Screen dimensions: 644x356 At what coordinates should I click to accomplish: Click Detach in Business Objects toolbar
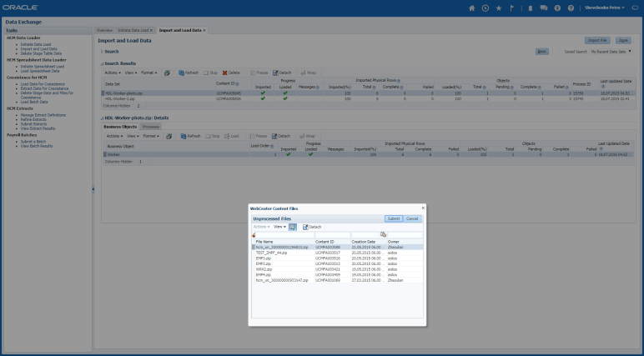[281, 136]
